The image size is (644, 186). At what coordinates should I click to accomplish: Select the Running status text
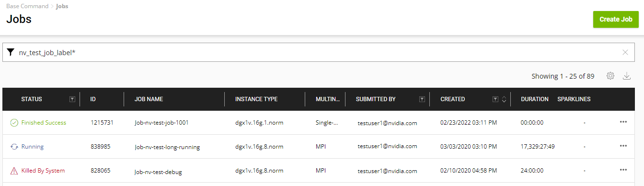coord(33,147)
